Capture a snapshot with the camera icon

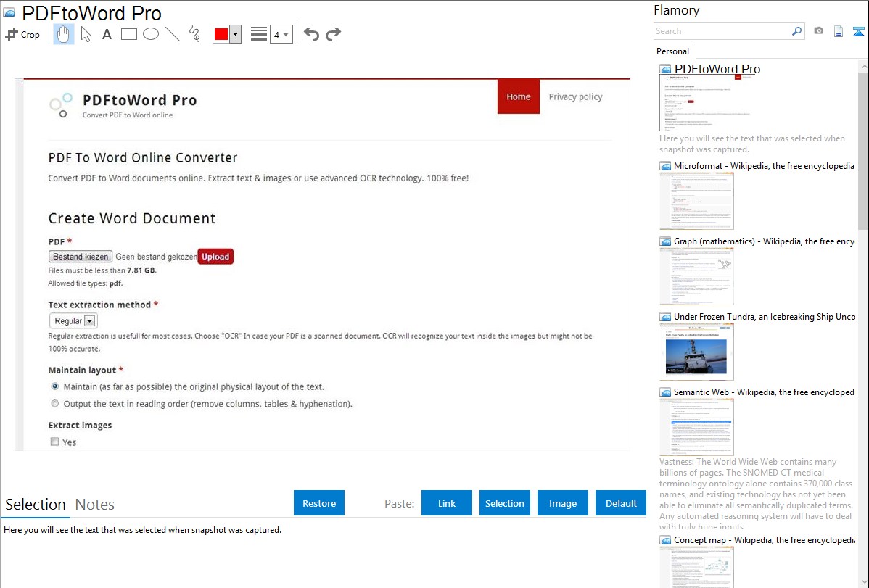coord(818,31)
